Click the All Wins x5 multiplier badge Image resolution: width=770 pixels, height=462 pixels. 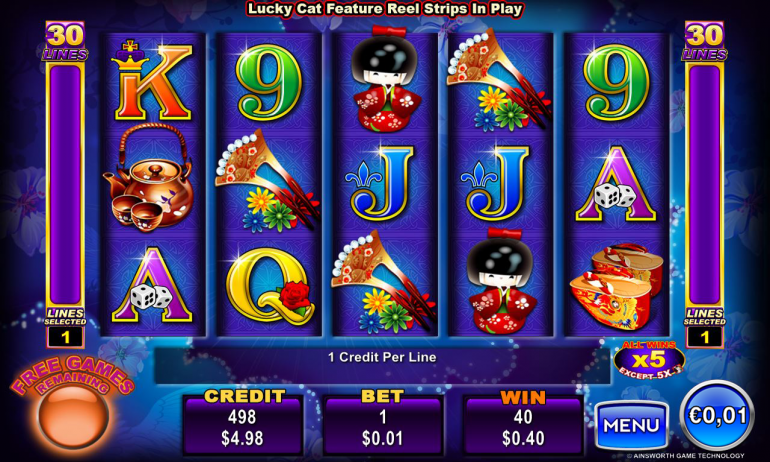[649, 360]
